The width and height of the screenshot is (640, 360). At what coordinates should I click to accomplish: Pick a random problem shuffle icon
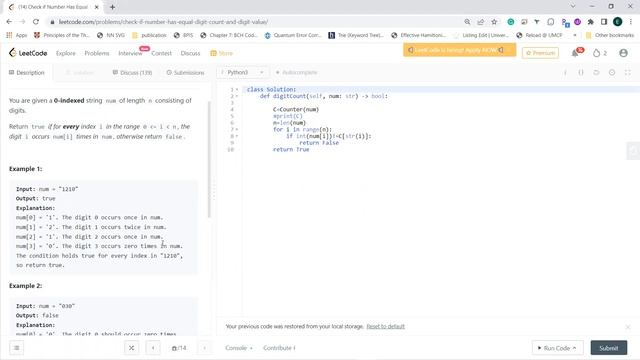[131, 348]
